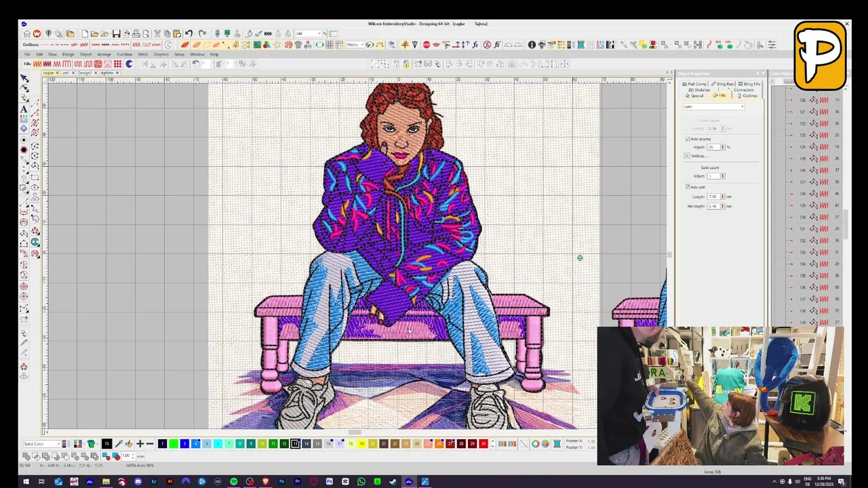
Task: Open the Arrange menu
Action: (x=104, y=54)
